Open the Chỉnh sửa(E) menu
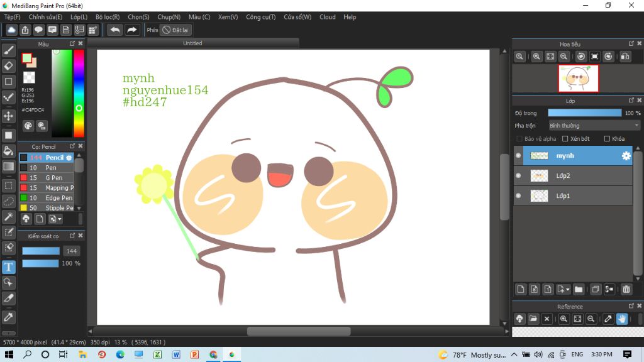The height and width of the screenshot is (362, 644). 45,17
